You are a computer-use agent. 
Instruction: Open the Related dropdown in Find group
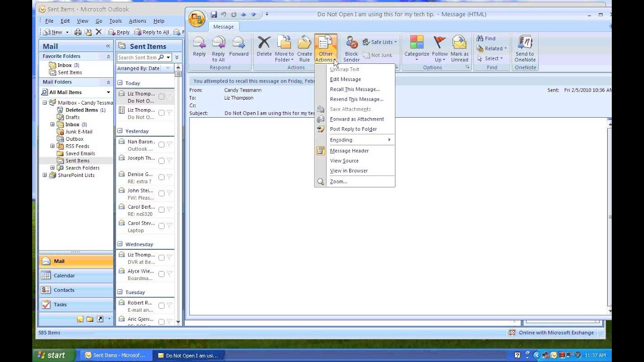click(492, 48)
